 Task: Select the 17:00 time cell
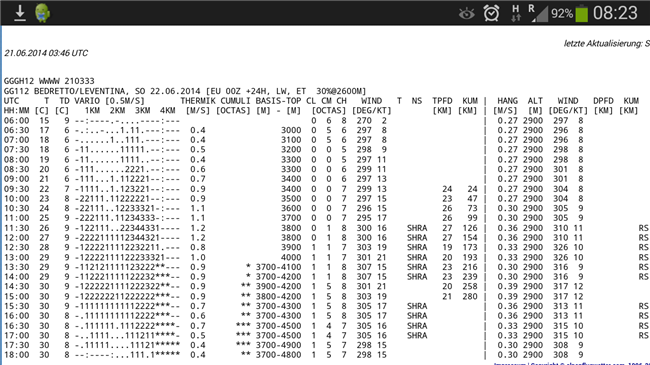(17, 336)
